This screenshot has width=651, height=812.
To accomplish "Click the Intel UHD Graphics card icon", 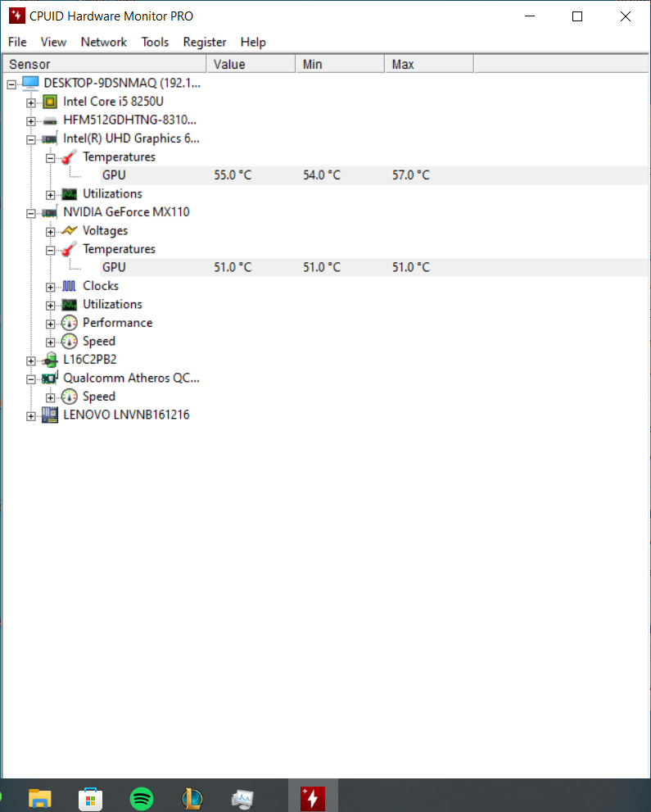I will [x=50, y=138].
